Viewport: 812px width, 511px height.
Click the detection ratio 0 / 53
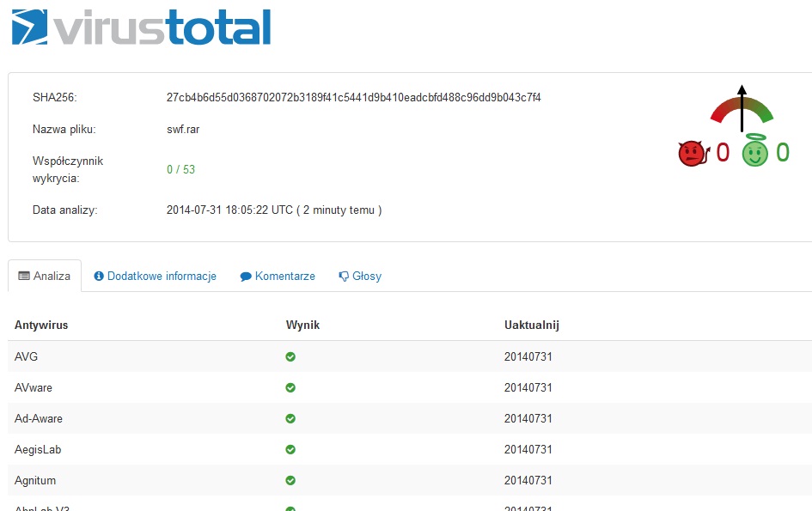pyautogui.click(x=180, y=169)
